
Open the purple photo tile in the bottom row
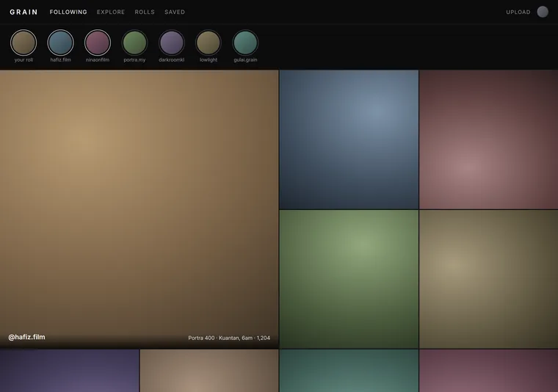(70, 371)
